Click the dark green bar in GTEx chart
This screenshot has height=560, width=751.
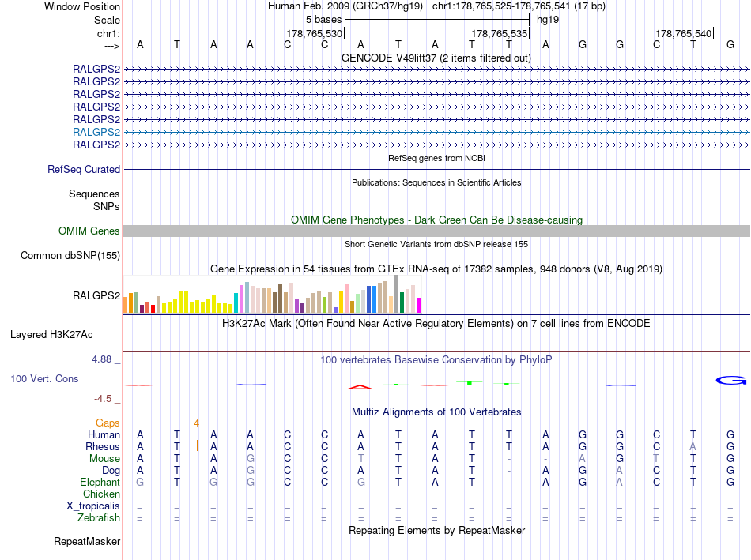point(402,303)
